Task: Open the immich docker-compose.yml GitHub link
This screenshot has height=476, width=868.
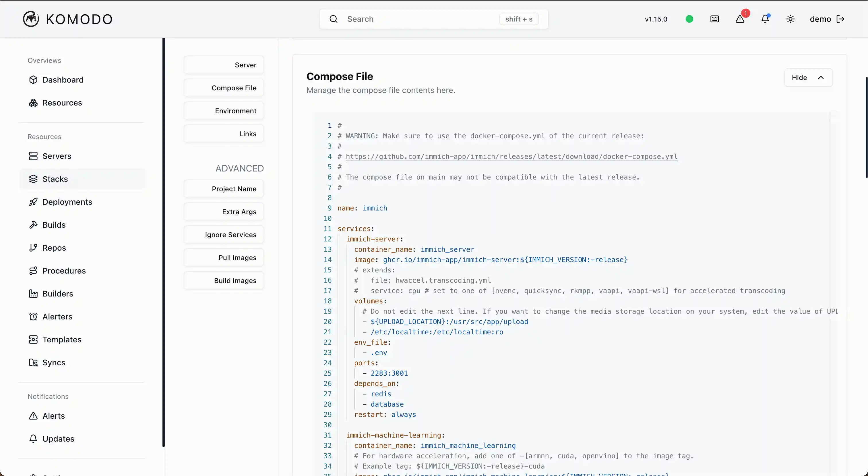Action: coord(511,157)
